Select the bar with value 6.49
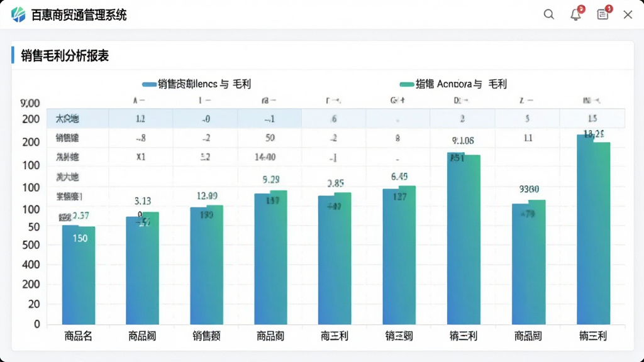Viewport: 644px width, 362px height. coord(399,255)
